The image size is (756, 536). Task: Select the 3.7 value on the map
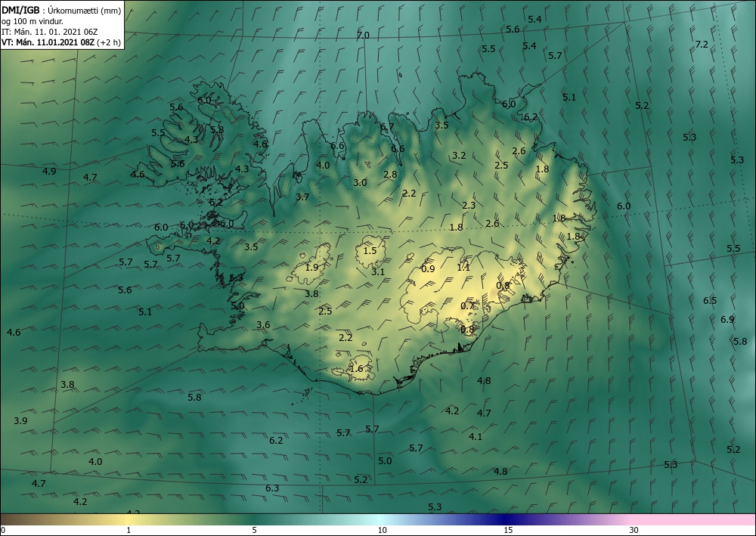click(x=302, y=197)
